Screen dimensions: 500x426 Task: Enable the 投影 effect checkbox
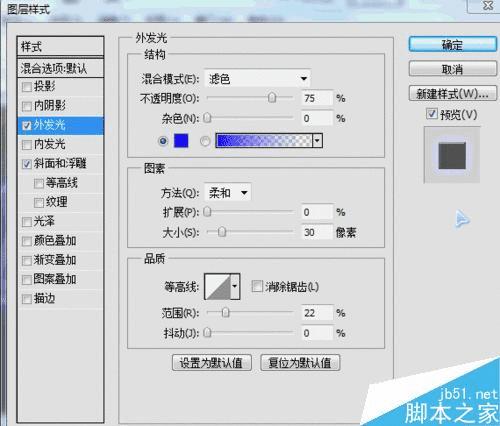[27, 87]
